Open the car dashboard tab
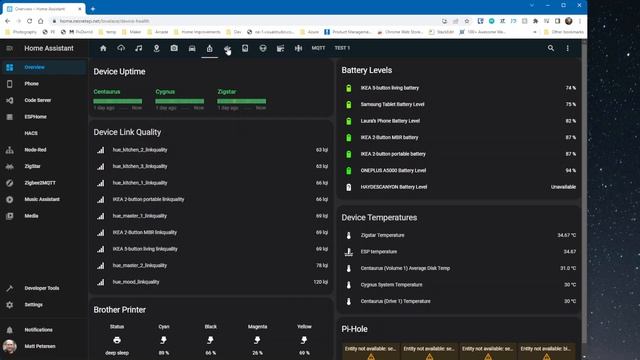The image size is (640, 360). pyautogui.click(x=192, y=48)
